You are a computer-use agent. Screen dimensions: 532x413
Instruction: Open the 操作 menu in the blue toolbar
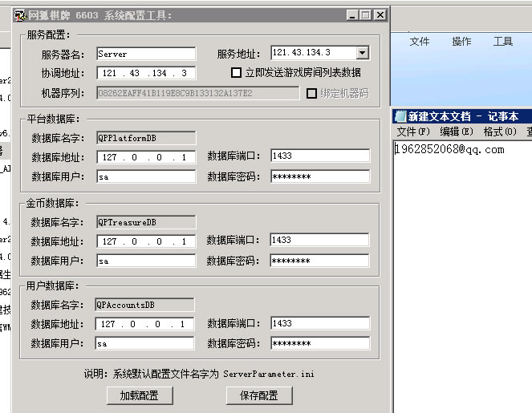461,42
